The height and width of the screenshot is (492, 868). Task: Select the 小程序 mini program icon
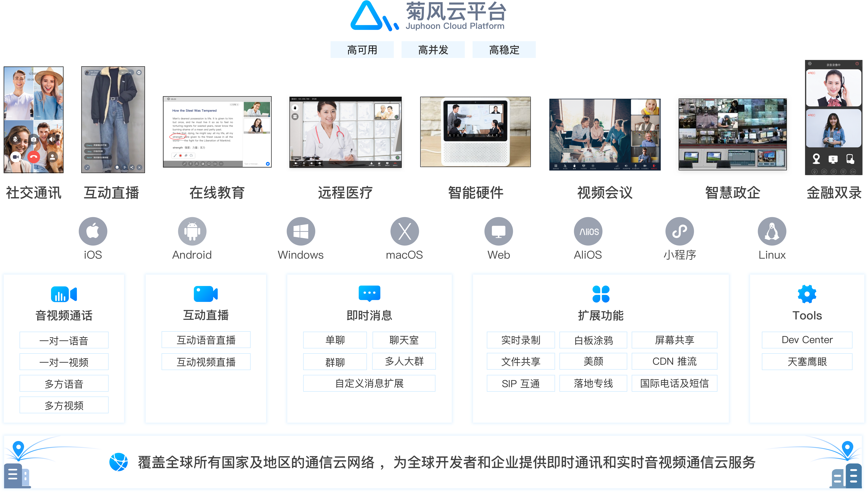click(680, 231)
